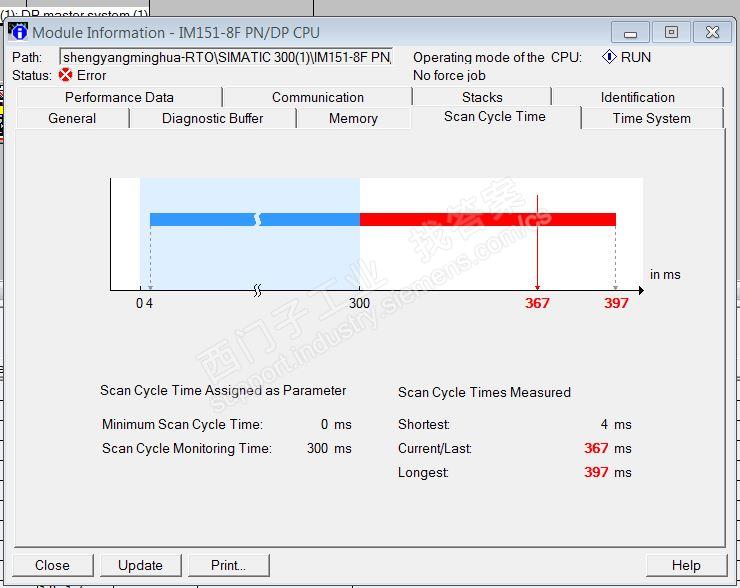Select the Scan Cycle Time tab
The image size is (740, 588).
point(495,117)
